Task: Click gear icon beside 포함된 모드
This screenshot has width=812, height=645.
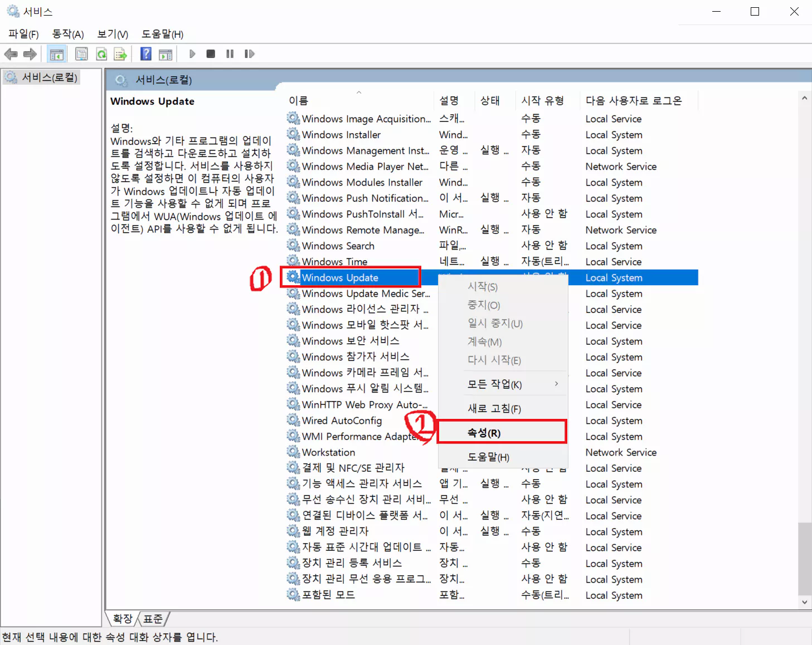Action: (293, 594)
